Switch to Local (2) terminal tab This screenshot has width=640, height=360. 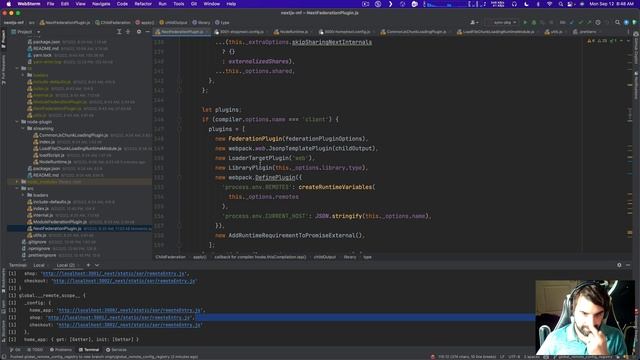click(65, 265)
